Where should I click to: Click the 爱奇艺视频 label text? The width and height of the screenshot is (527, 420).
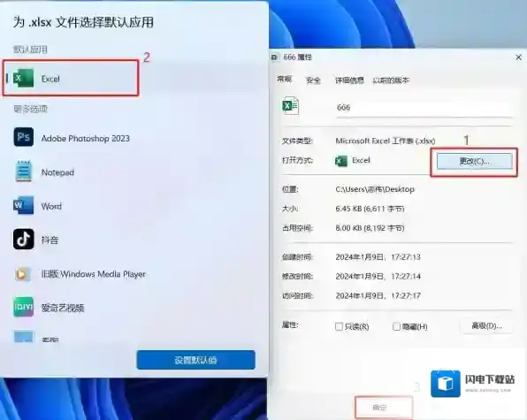[x=63, y=308]
